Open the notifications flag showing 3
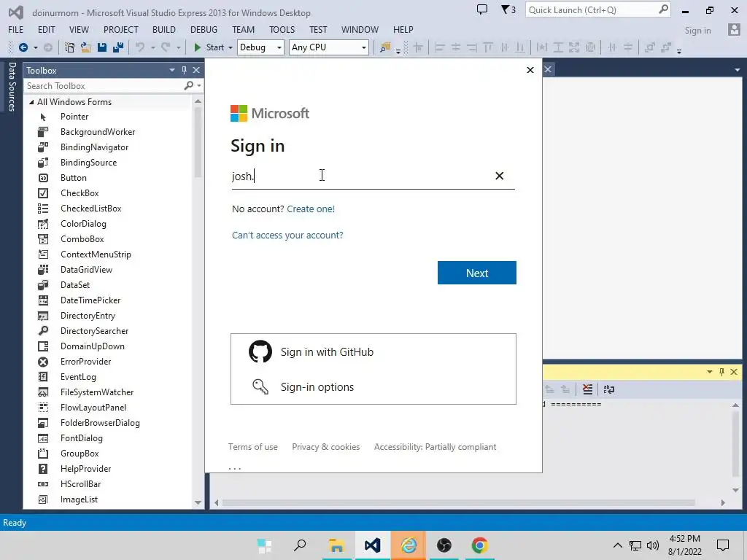This screenshot has width=747, height=560. [x=508, y=9]
